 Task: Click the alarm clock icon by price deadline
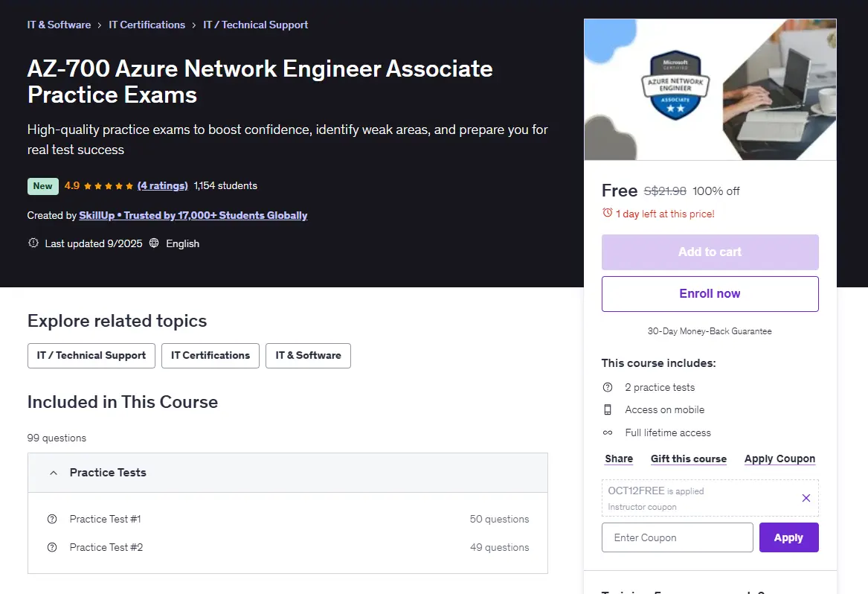[x=607, y=213]
